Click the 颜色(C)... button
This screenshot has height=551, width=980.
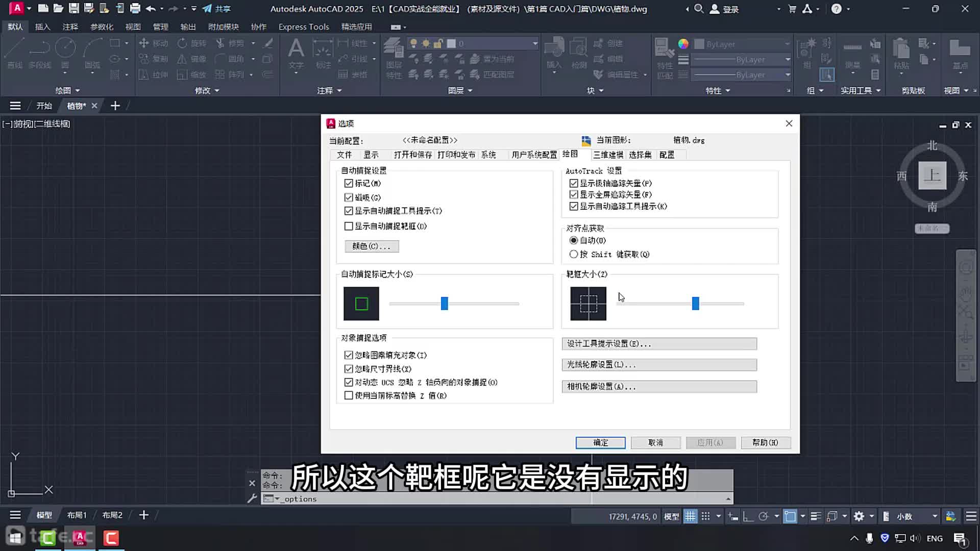pos(372,246)
